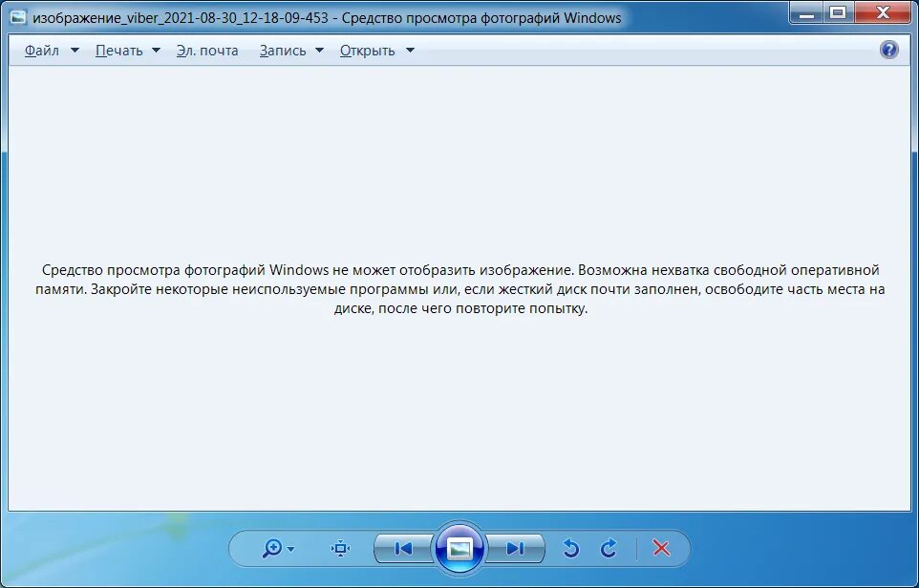
Task: Expand the Запись dropdown arrow
Action: [x=319, y=51]
